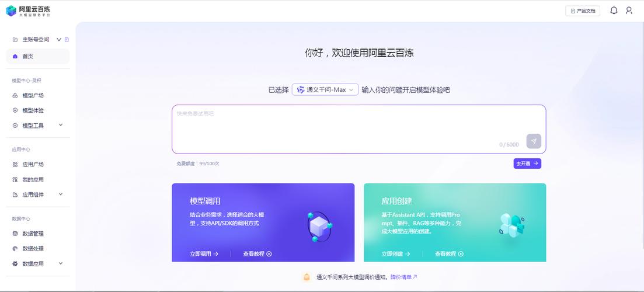Viewport: 644px width, 292px height.
Task: Focus the question input text box
Action: pos(358,130)
